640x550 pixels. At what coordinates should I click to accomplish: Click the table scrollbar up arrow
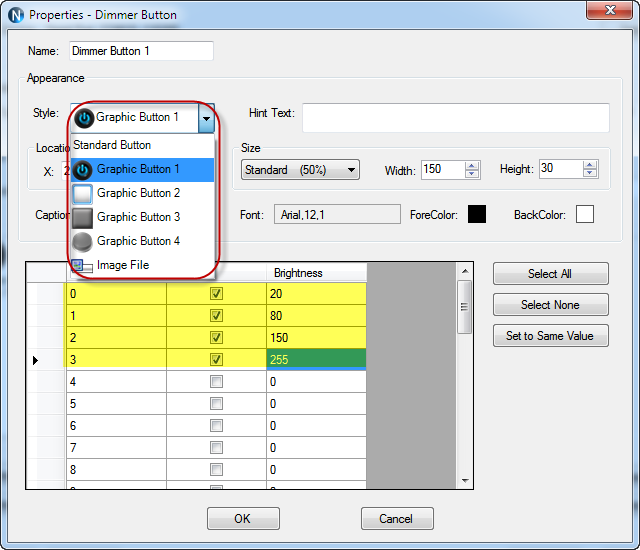click(465, 271)
